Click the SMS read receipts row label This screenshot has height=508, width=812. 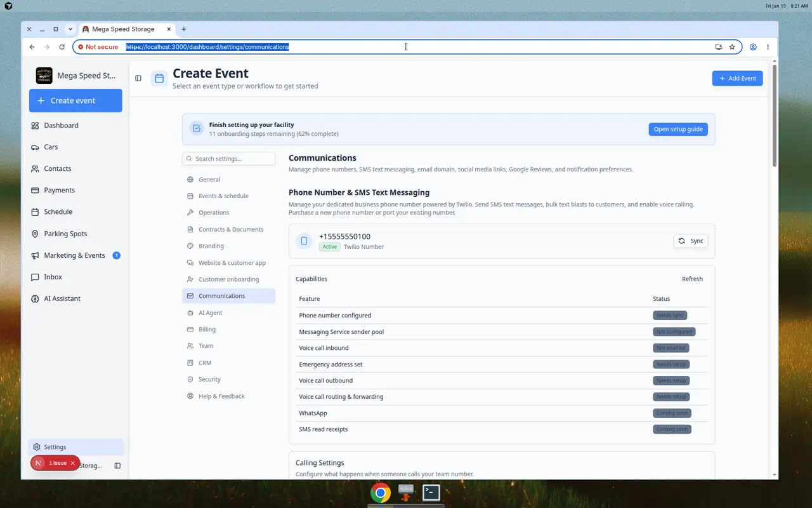point(324,429)
